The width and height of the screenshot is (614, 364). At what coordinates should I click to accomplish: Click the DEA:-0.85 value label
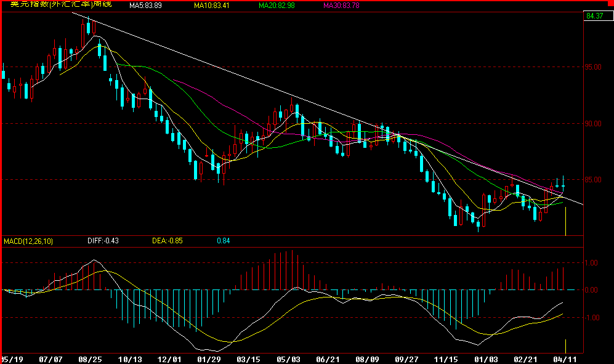168,241
